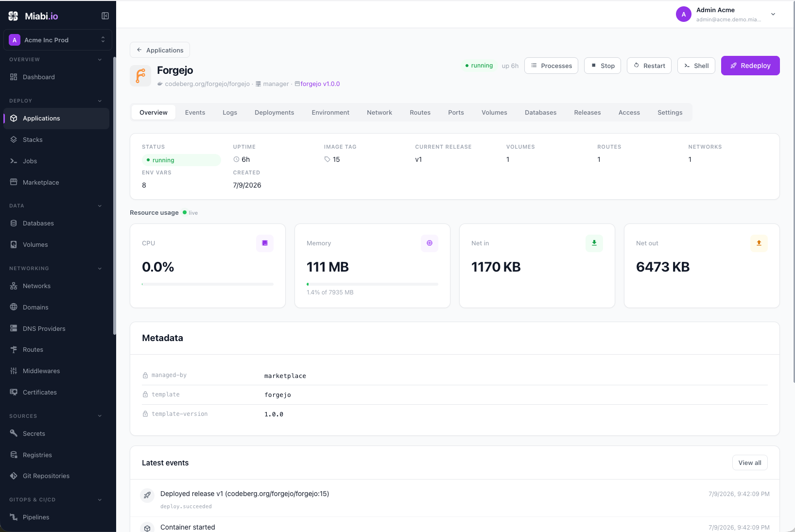Image resolution: width=795 pixels, height=532 pixels.
Task: Open Stacks in sidebar
Action: tap(56, 139)
